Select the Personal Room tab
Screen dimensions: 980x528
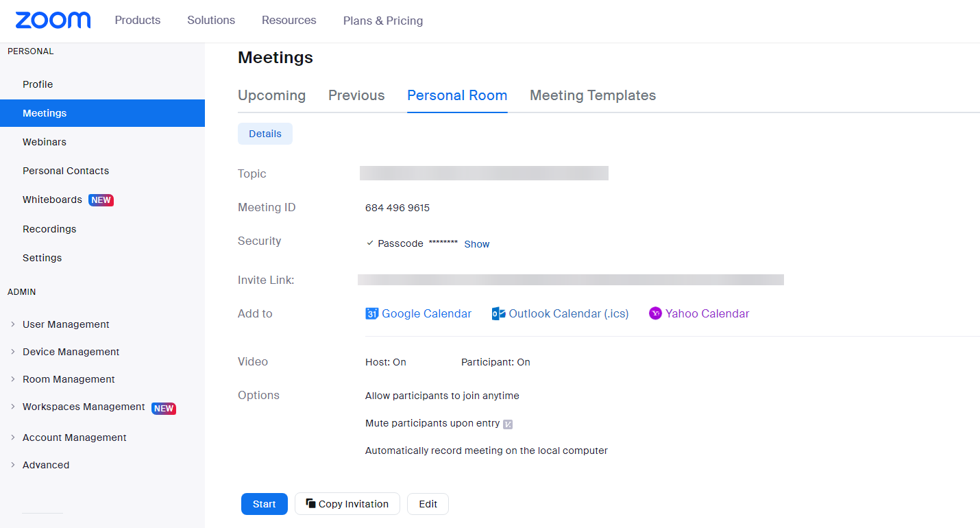point(457,95)
